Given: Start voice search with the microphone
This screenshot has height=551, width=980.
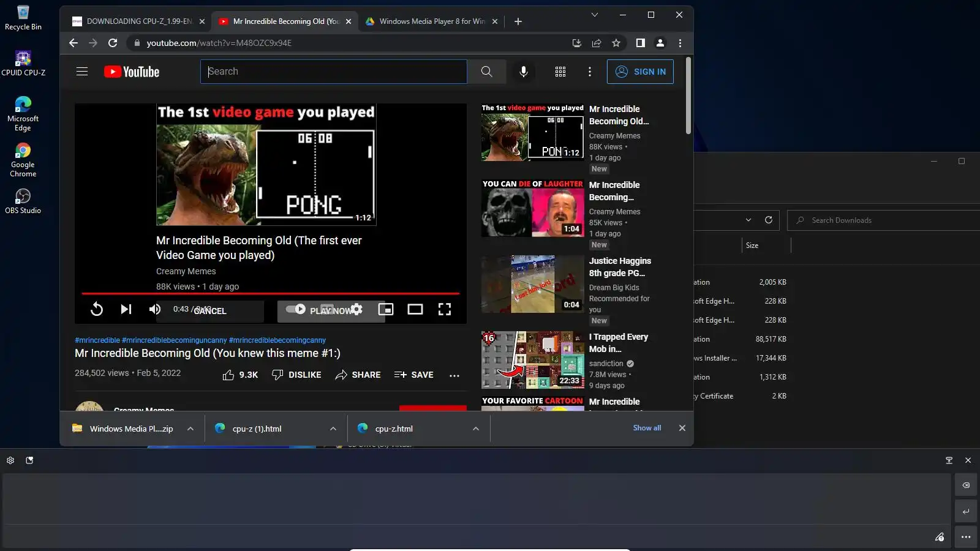Looking at the screenshot, I should [524, 72].
